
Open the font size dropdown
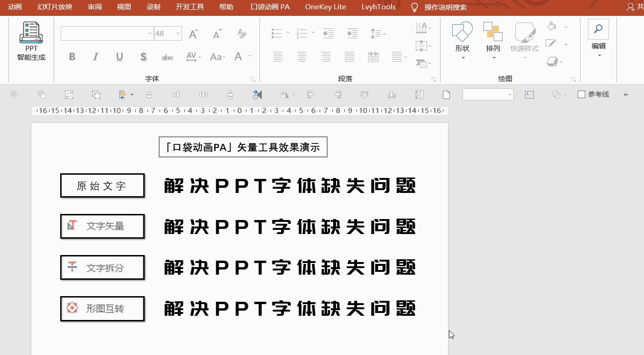(x=178, y=33)
